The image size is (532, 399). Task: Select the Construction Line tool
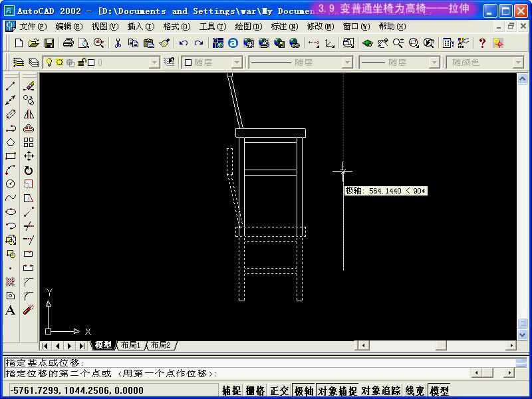click(x=11, y=100)
